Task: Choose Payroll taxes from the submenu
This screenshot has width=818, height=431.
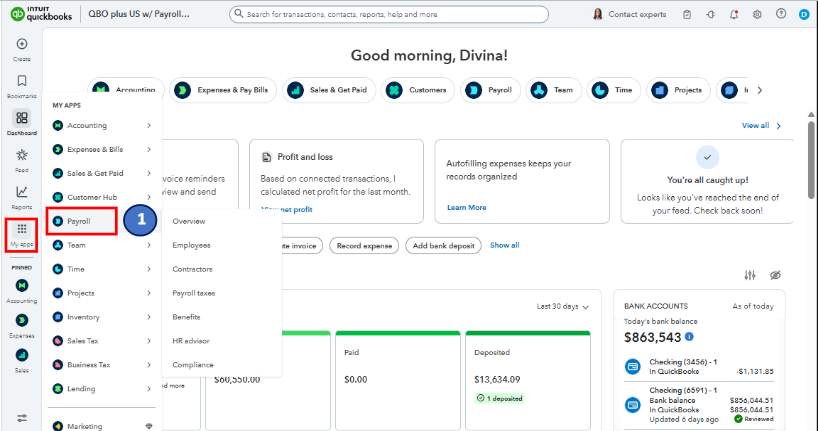Action: point(193,293)
